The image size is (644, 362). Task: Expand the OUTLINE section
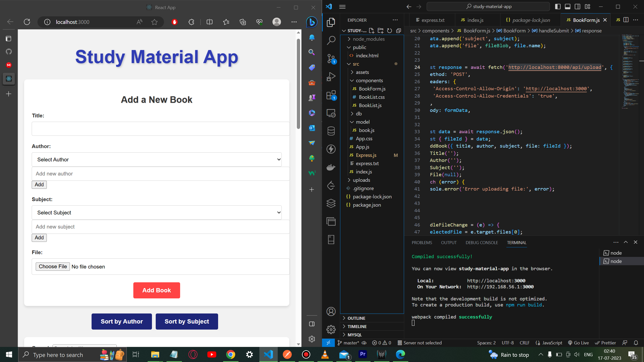pyautogui.click(x=356, y=318)
